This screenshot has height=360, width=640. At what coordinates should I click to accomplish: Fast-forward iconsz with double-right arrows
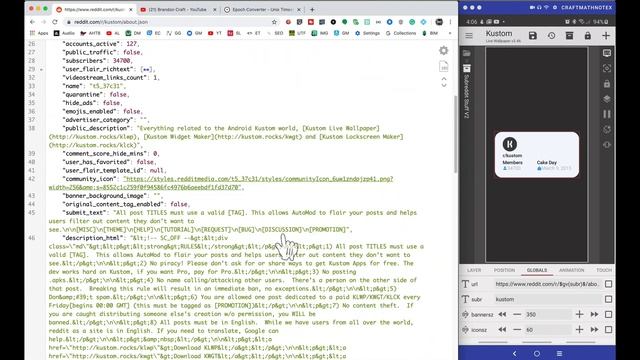(594, 329)
